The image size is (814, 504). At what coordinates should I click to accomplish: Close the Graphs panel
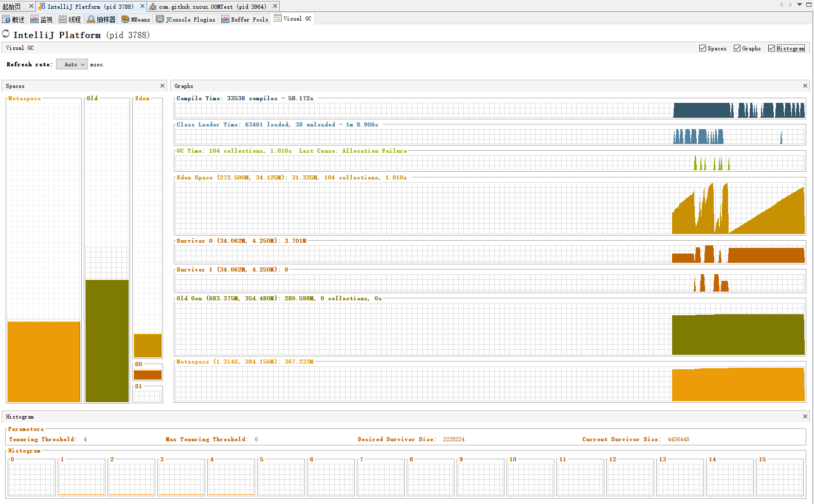pos(805,86)
